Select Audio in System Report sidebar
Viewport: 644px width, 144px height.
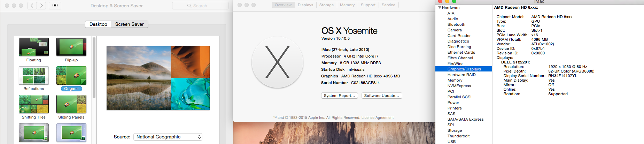(453, 19)
